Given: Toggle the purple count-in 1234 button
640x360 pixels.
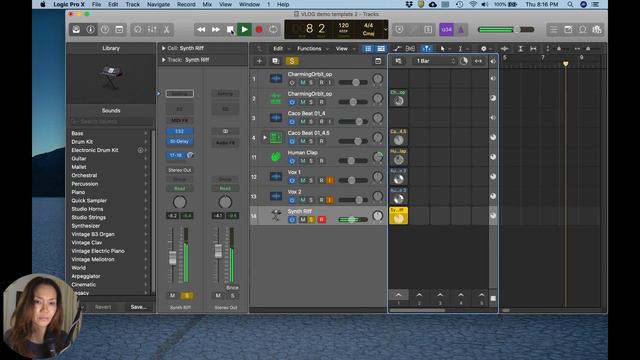Looking at the screenshot, I should tap(447, 29).
